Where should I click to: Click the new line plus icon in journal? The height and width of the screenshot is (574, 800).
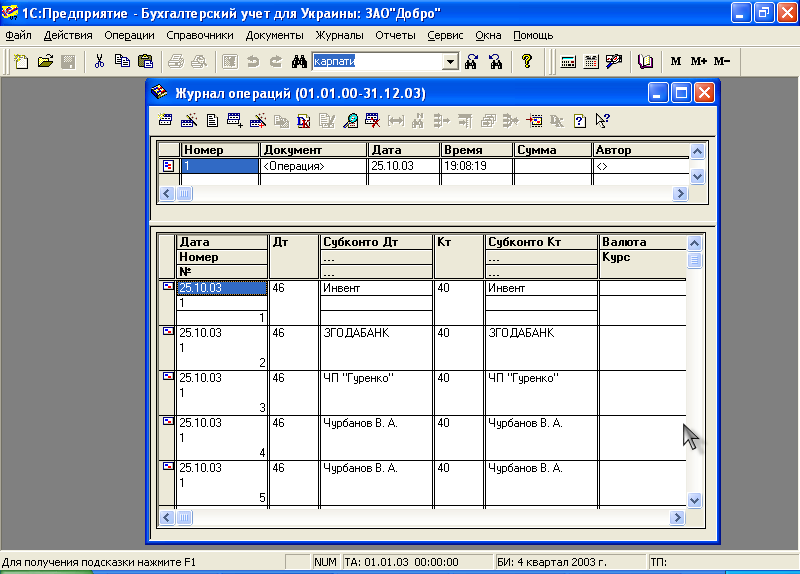click(x=235, y=120)
